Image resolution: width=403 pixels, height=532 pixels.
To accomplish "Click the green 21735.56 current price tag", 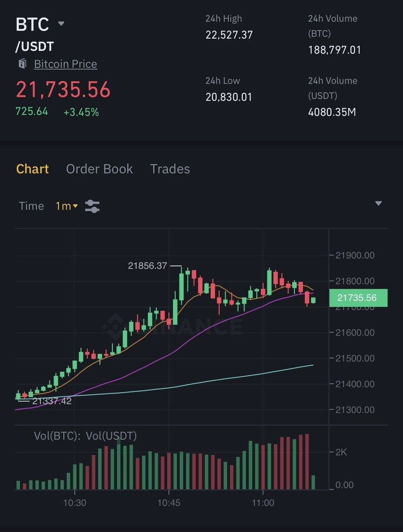I will coord(356,298).
